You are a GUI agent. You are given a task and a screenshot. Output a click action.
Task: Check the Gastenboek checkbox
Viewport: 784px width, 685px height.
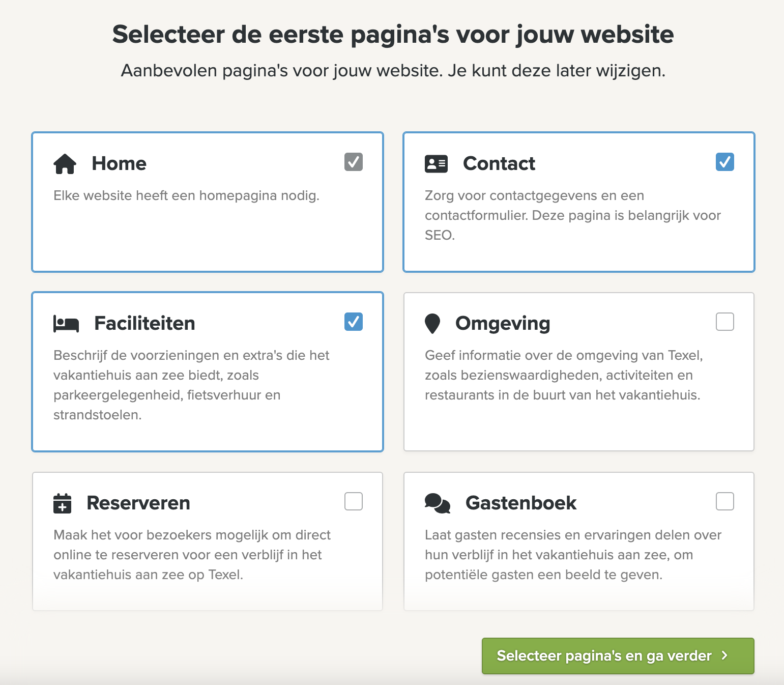pyautogui.click(x=725, y=501)
